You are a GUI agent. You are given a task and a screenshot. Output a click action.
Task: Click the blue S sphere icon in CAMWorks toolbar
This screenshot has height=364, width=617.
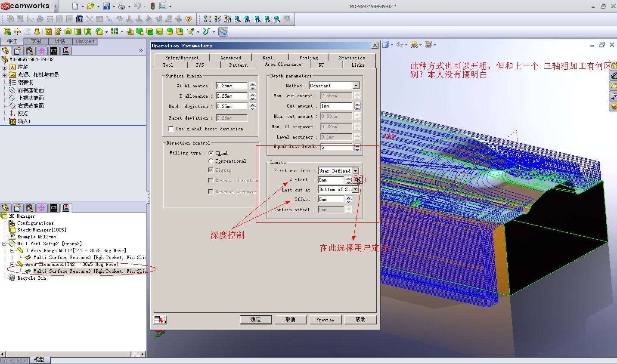(x=238, y=19)
